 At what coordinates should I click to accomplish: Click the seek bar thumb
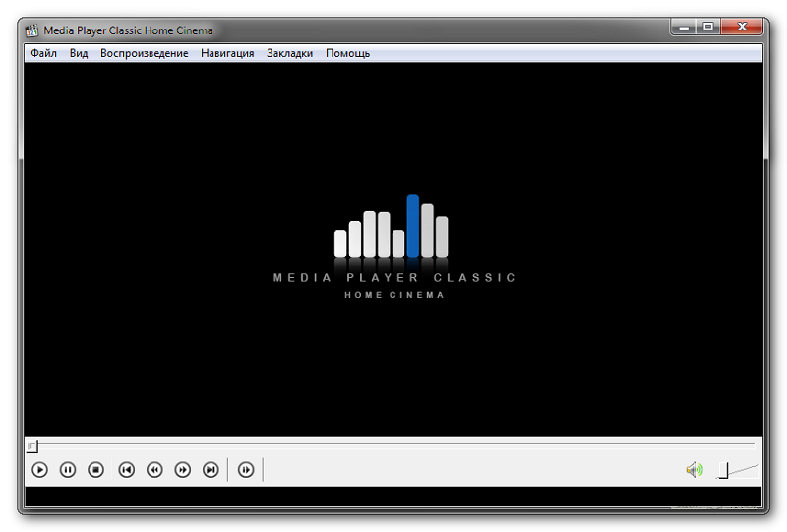click(x=32, y=445)
